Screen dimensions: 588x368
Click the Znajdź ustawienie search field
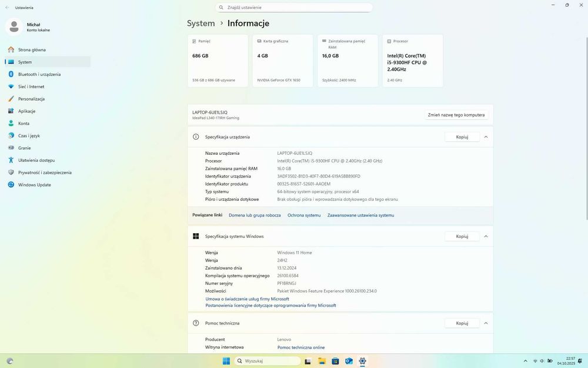pyautogui.click(x=294, y=8)
